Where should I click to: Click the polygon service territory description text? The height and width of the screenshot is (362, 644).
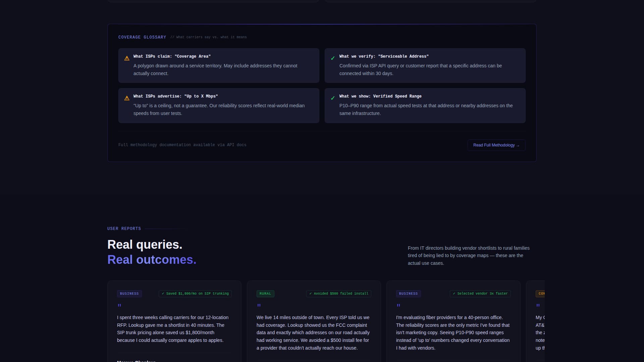click(x=215, y=70)
